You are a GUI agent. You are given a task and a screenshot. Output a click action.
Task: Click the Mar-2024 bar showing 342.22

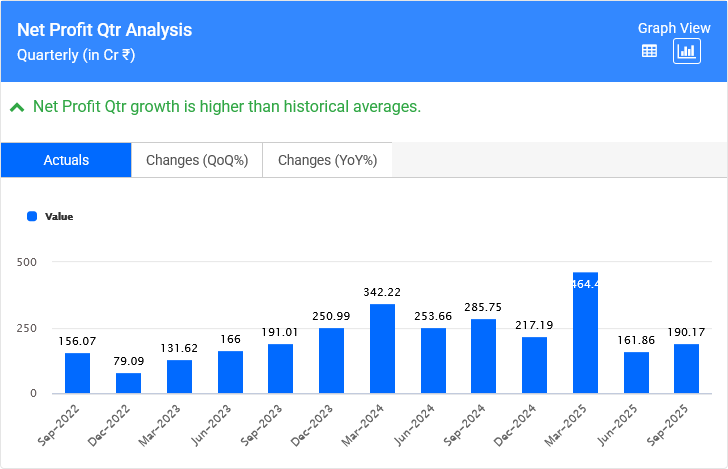coord(382,349)
